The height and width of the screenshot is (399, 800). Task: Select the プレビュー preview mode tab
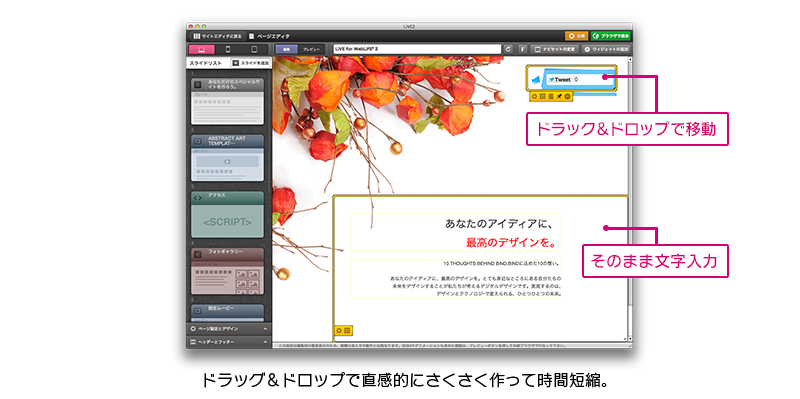tap(311, 49)
